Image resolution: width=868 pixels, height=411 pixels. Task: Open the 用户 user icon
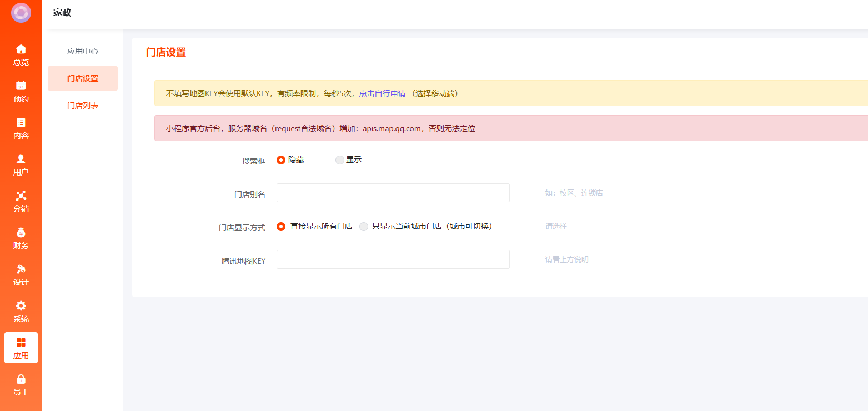[x=21, y=159]
